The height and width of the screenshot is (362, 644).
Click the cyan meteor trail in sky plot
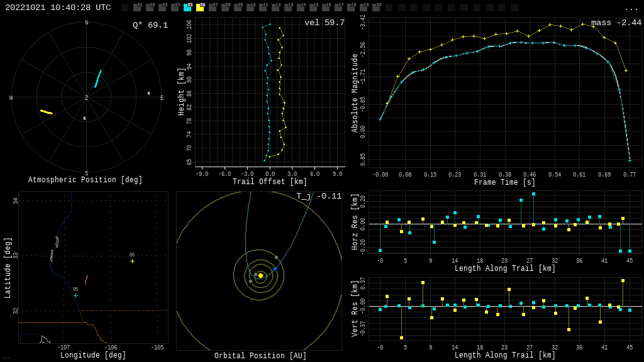point(98,79)
